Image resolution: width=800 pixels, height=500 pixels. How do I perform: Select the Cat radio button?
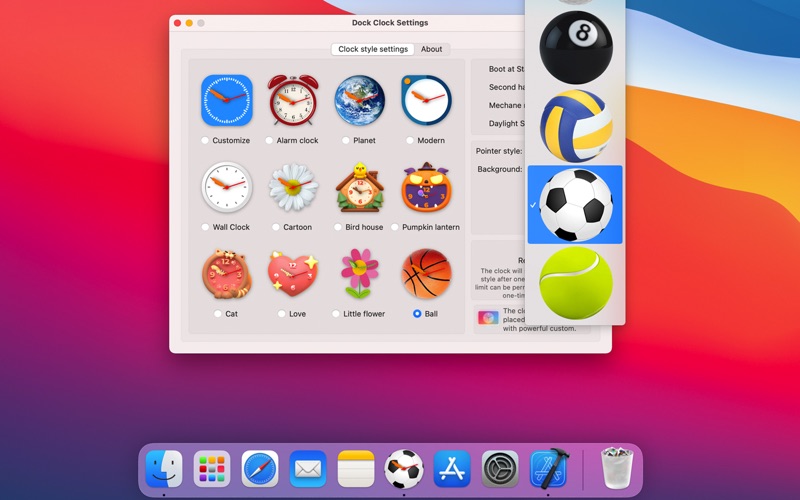coord(218,314)
